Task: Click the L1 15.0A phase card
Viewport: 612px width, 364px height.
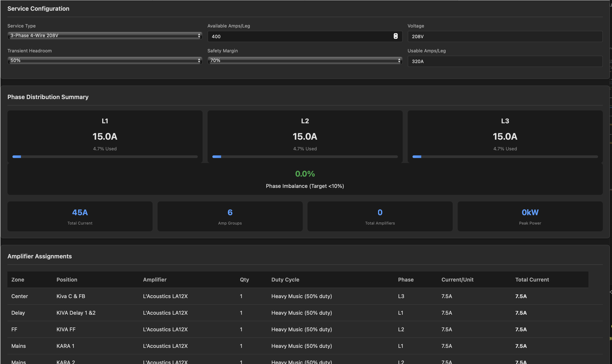Action: click(105, 136)
